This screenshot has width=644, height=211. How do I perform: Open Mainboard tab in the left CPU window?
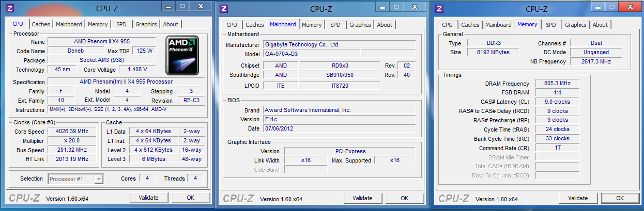coord(69,24)
